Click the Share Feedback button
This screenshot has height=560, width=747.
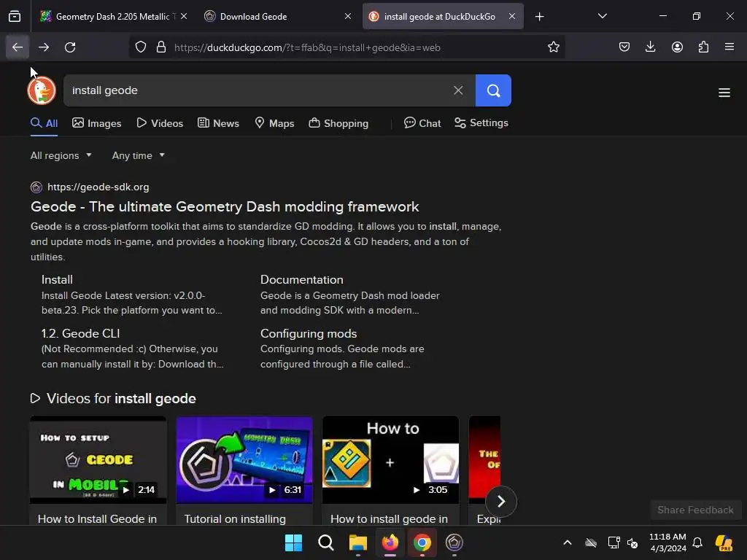coord(695,510)
